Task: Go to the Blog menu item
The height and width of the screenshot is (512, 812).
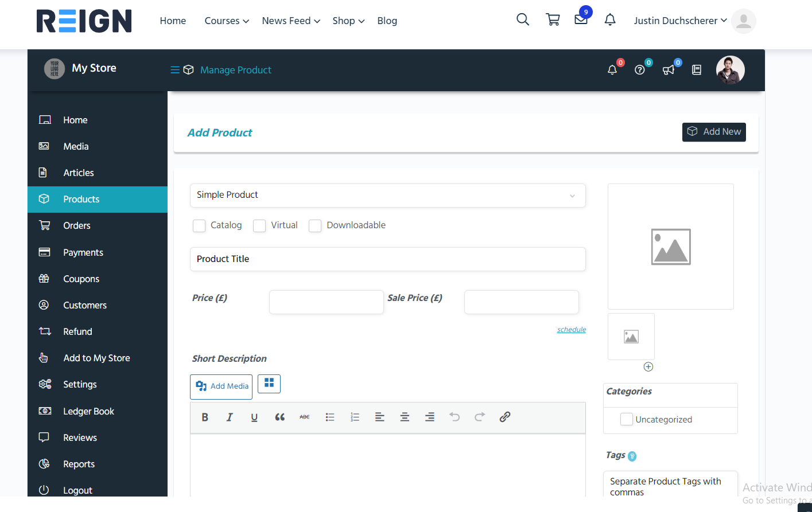Action: tap(387, 21)
